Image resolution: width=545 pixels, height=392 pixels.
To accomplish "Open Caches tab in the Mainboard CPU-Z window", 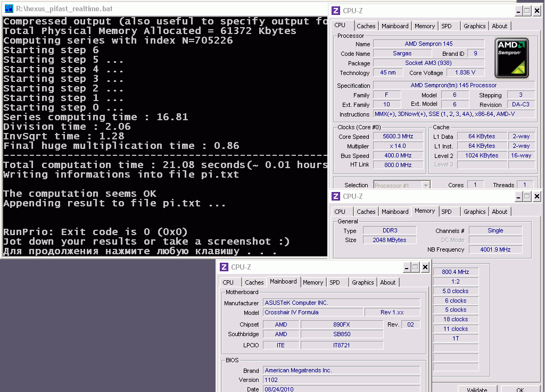I will coord(254,282).
